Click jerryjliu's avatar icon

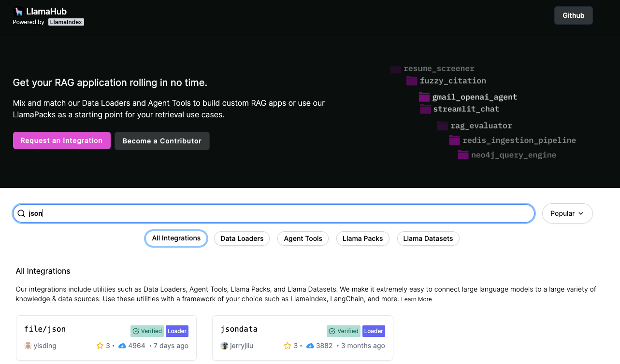point(224,346)
